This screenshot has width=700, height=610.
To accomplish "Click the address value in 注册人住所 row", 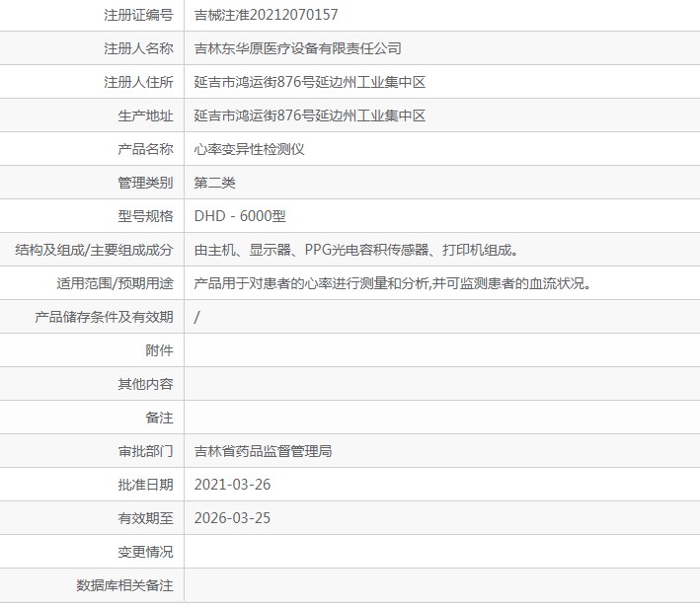I will point(310,82).
